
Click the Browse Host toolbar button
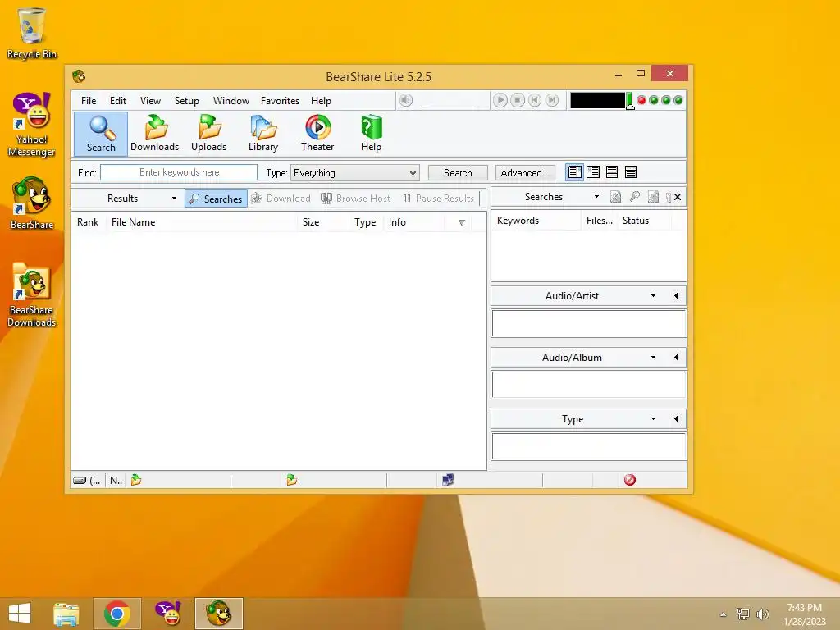coord(356,199)
